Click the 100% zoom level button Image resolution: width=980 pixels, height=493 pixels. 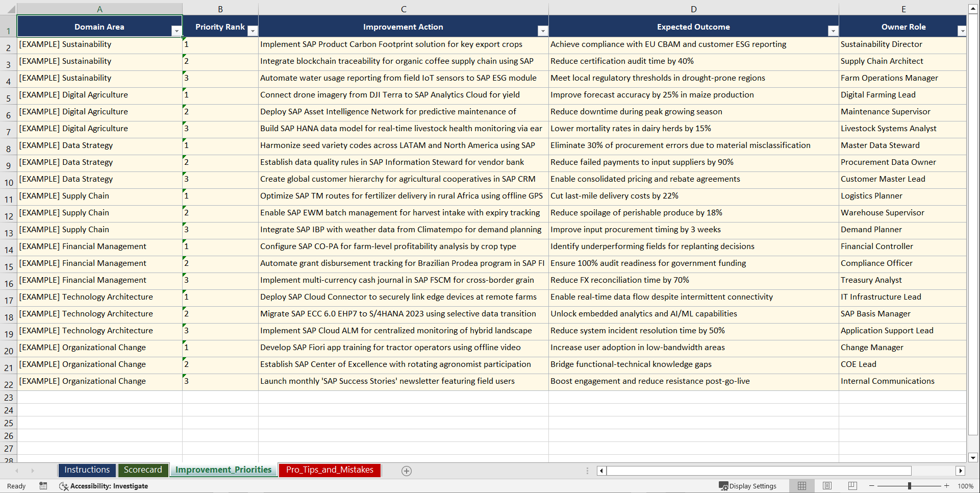tap(966, 486)
